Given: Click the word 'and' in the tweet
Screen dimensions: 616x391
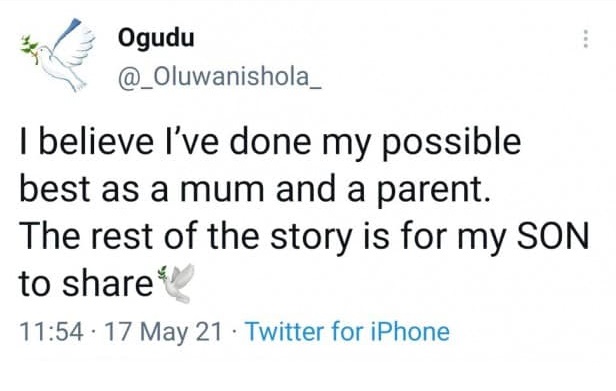Looking at the screenshot, I should tap(306, 189).
